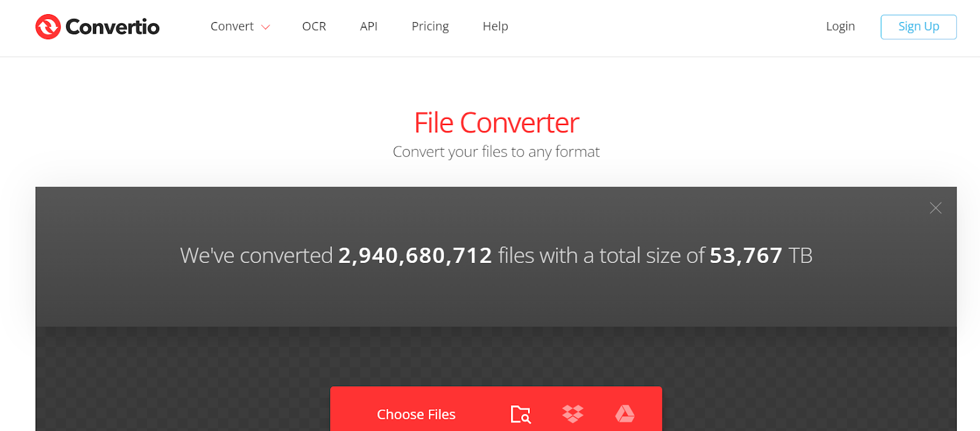View the Pricing page
Screen dimensions: 980x431
[x=430, y=26]
